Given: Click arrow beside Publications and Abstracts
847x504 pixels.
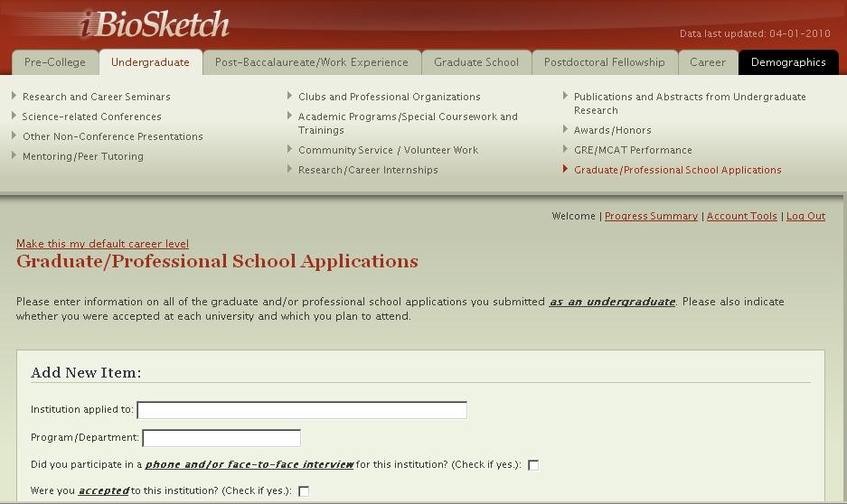Looking at the screenshot, I should click(566, 96).
